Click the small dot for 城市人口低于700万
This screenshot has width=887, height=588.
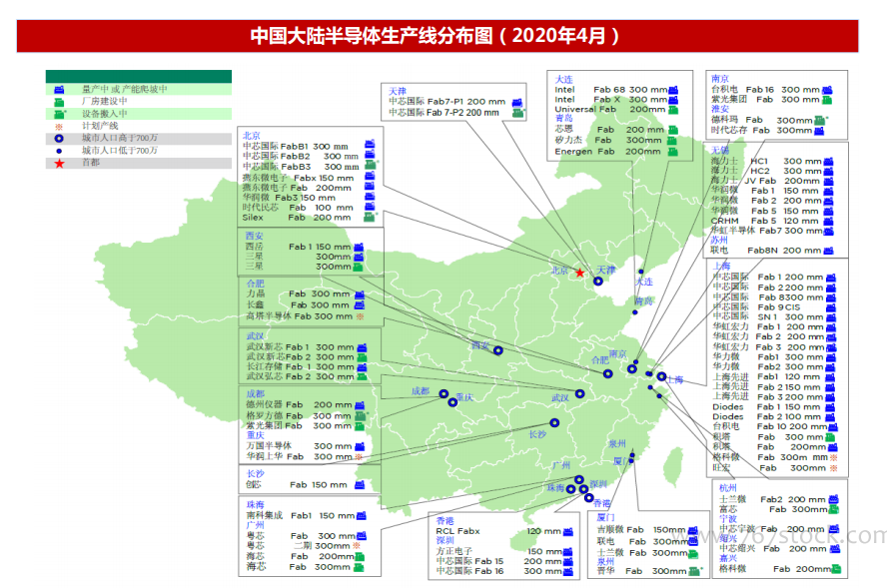[x=59, y=151]
